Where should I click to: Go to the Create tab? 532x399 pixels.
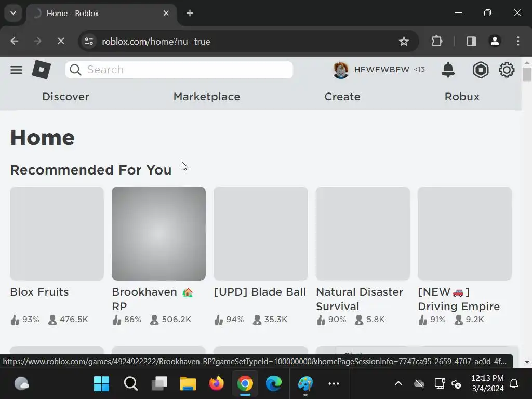click(342, 97)
